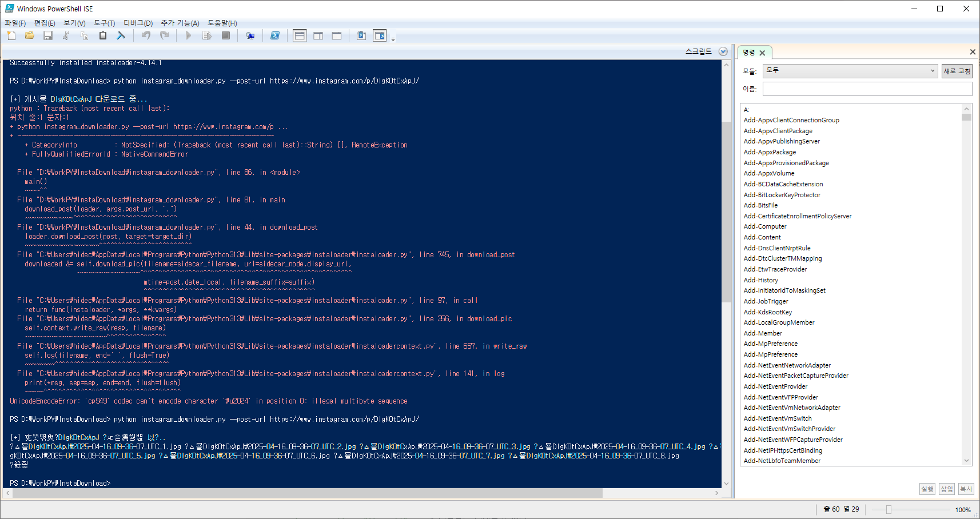This screenshot has width=980, height=519.
Task: Open the 디버그(D) menu
Action: tap(138, 23)
